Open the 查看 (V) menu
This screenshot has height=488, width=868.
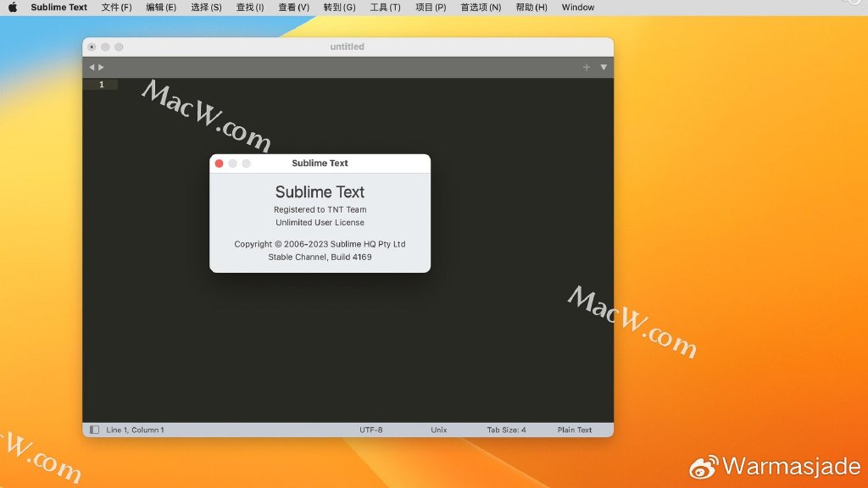tap(293, 7)
